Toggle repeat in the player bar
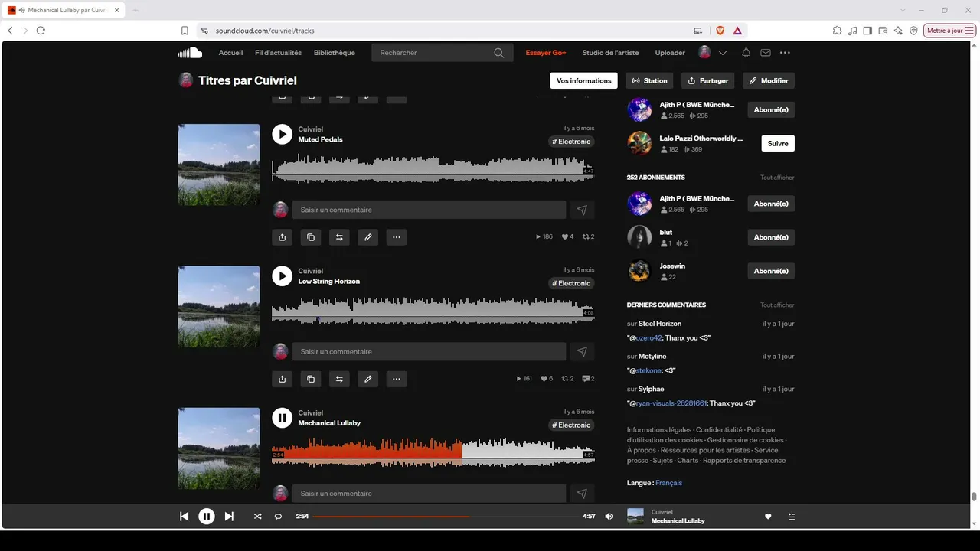This screenshot has height=551, width=980. [x=278, y=517]
